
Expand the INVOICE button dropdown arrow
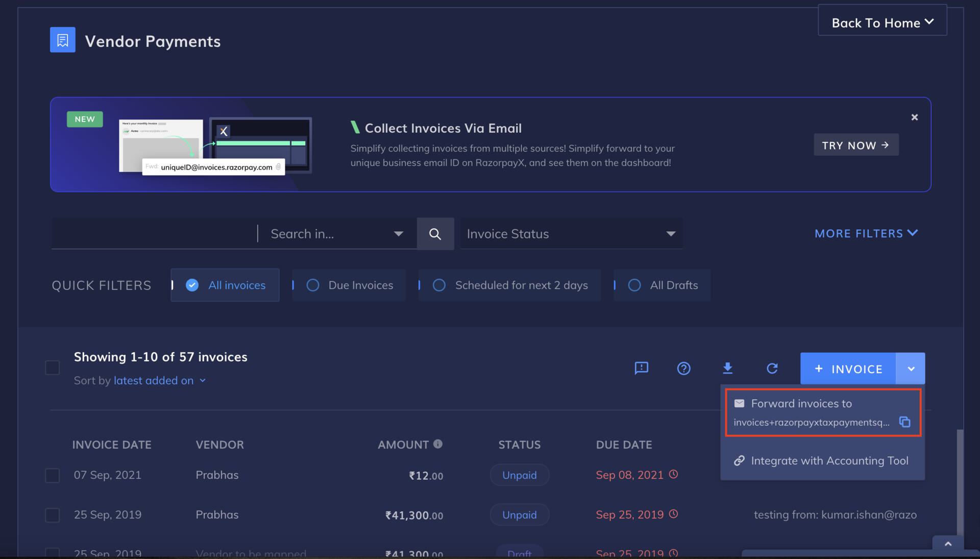(911, 369)
